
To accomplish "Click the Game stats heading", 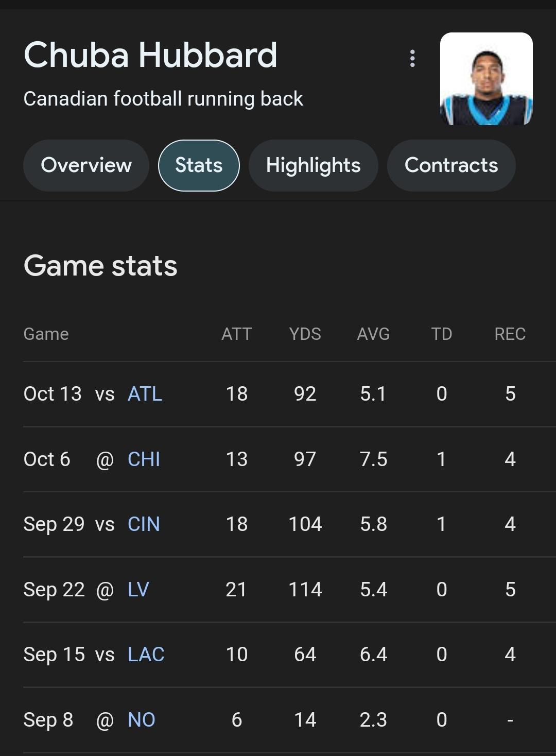I will (x=100, y=266).
